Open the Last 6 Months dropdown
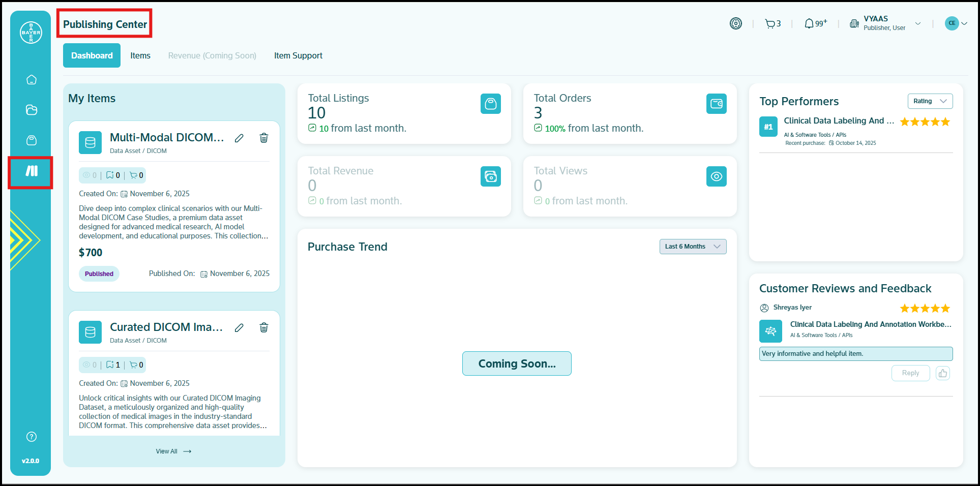Viewport: 980px width, 486px height. tap(693, 247)
